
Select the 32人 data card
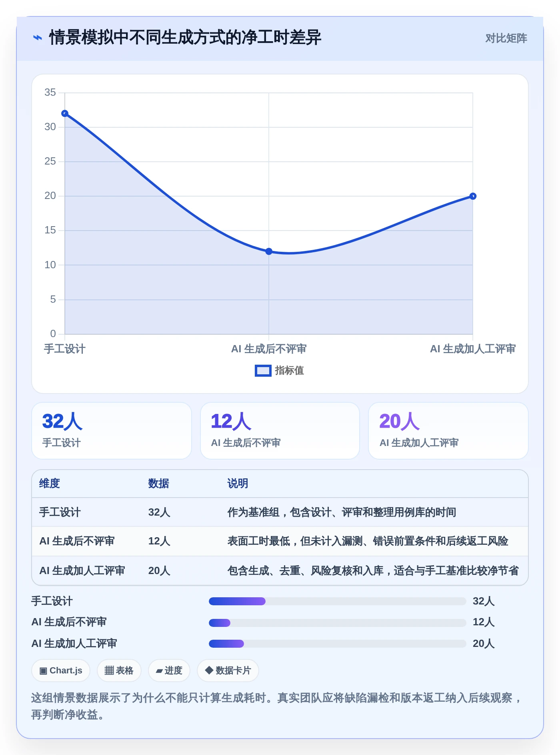coord(112,431)
